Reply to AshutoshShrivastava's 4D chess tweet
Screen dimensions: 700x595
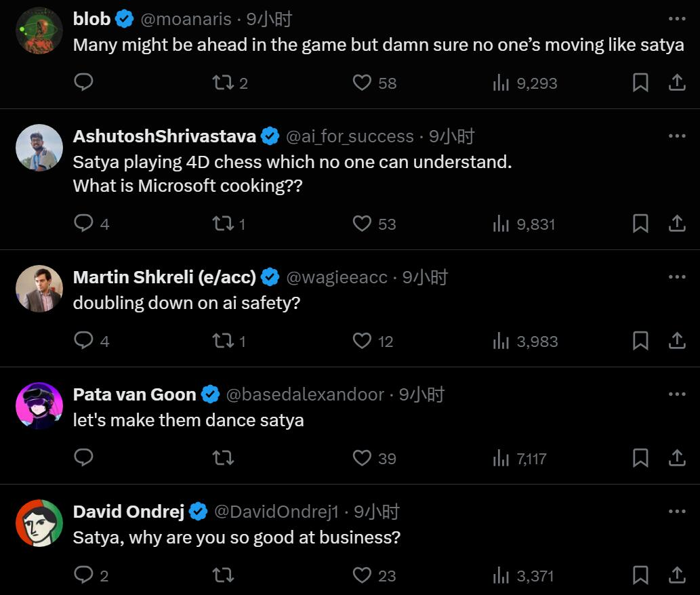[x=91, y=224]
